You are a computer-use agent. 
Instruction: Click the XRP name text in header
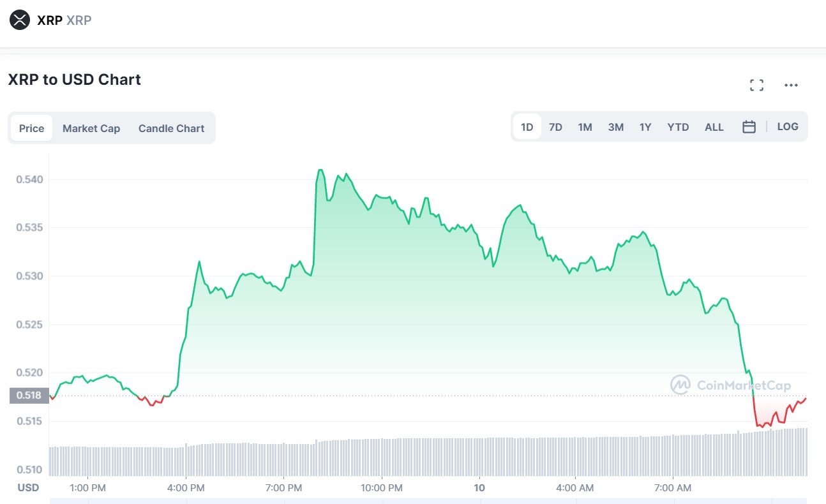pos(50,20)
